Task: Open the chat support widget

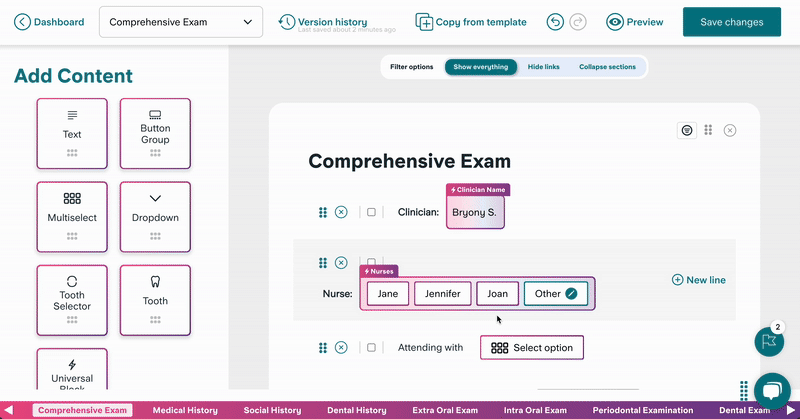Action: coord(772,391)
